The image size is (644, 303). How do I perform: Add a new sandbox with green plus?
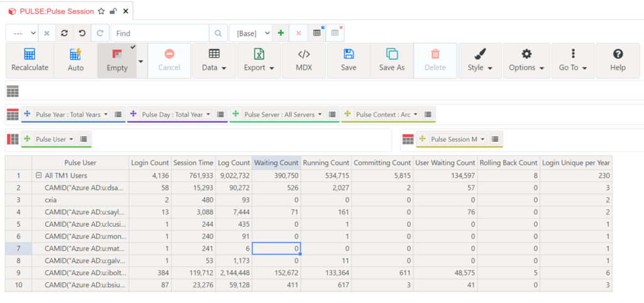[280, 33]
